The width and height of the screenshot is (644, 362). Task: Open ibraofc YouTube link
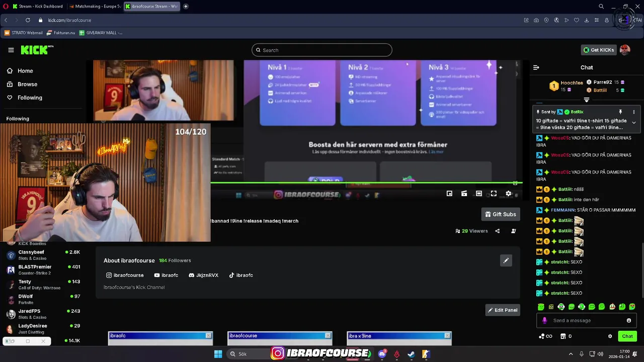tap(166, 275)
